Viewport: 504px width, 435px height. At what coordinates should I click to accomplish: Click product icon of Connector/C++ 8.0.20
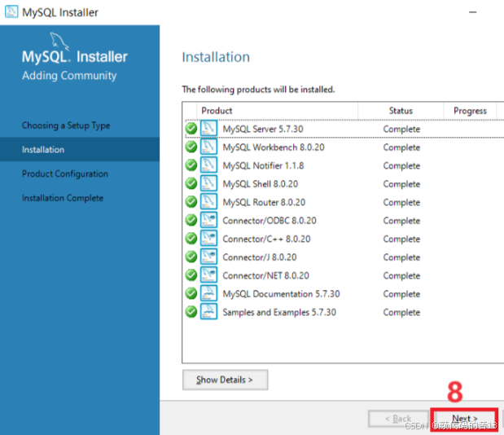coord(208,238)
